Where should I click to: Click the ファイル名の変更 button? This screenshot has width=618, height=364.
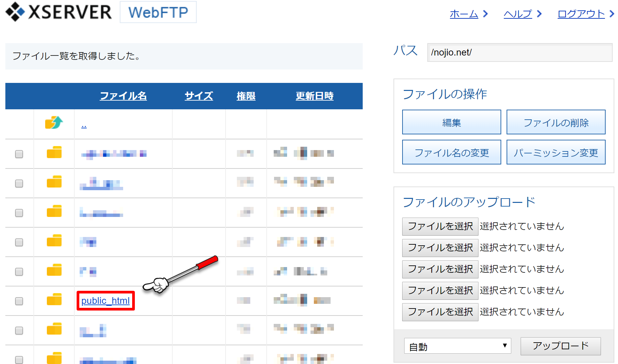452,152
